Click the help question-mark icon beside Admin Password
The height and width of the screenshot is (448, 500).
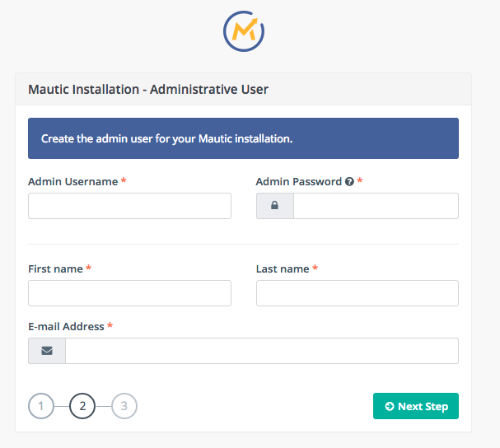(349, 181)
